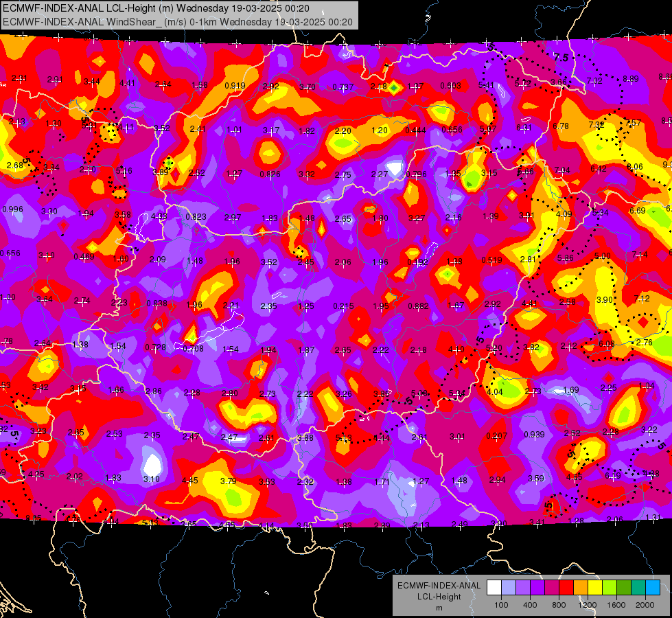
Task: Click the shear value 6.69
Action: [637, 211]
